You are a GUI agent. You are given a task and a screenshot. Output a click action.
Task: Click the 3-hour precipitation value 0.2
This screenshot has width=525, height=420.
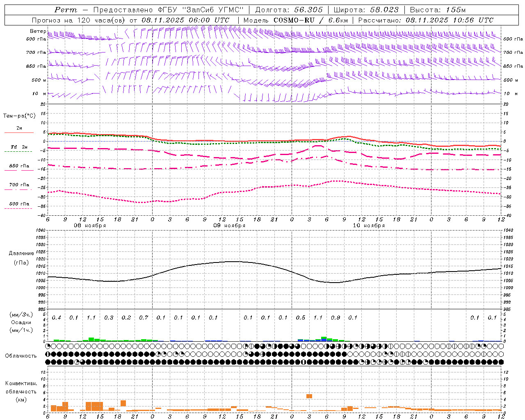(x=126, y=318)
